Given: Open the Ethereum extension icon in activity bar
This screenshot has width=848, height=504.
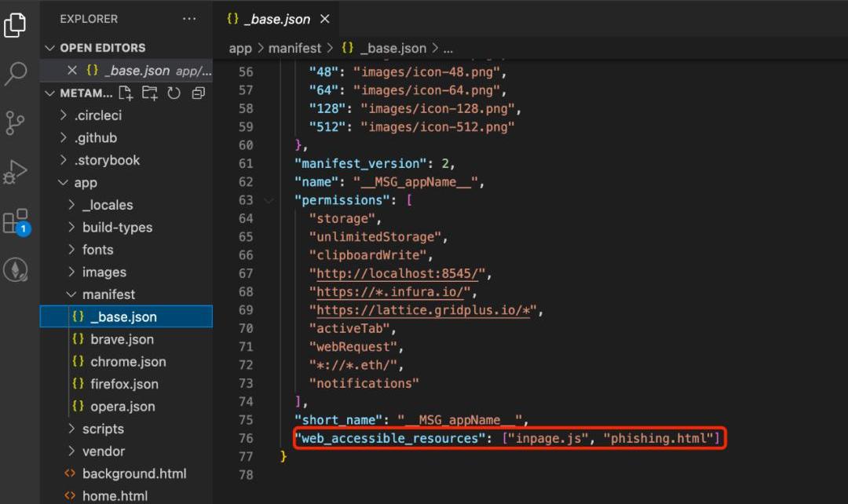Looking at the screenshot, I should [15, 270].
